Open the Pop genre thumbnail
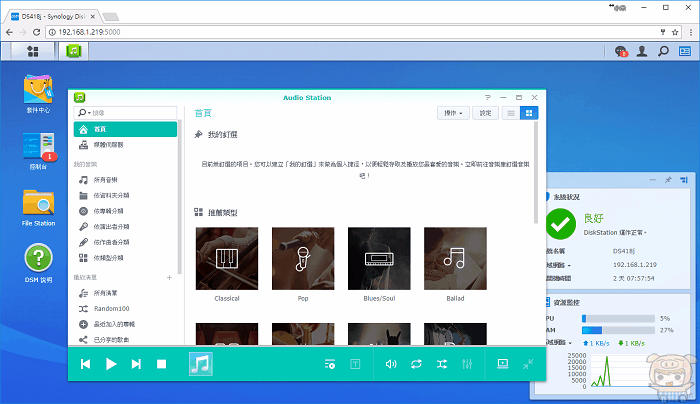Viewport: 700px width, 404px height. [303, 258]
